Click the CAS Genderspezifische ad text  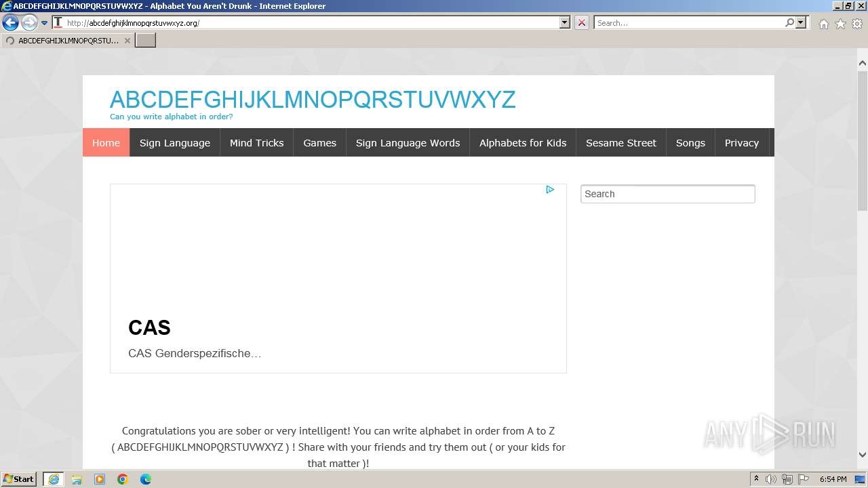195,353
